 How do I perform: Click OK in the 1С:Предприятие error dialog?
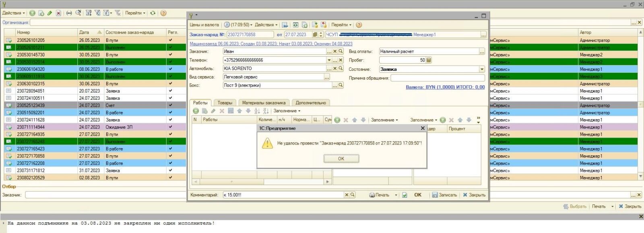coord(341,159)
